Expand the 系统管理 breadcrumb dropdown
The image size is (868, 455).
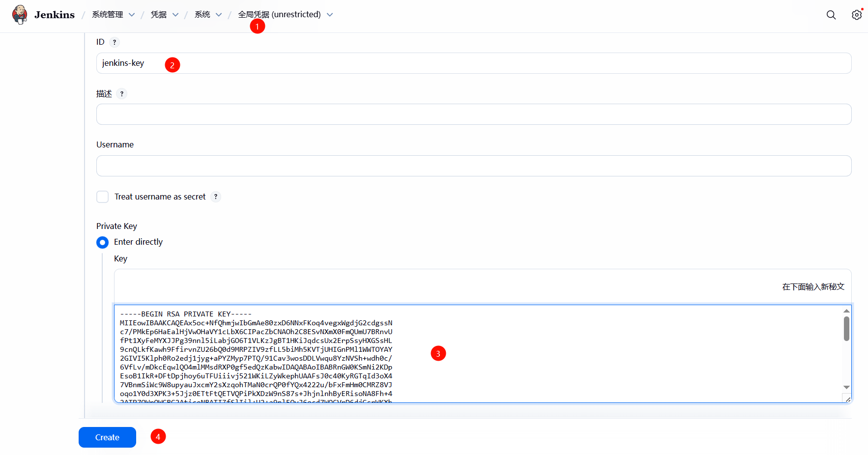[x=132, y=15]
